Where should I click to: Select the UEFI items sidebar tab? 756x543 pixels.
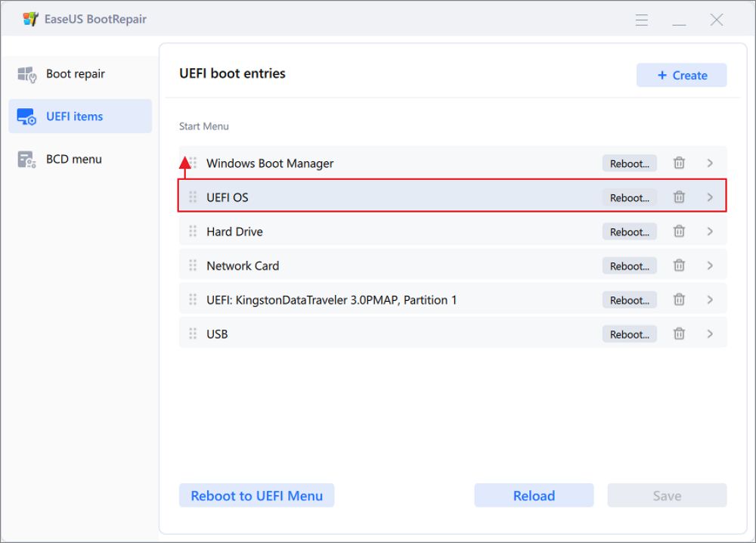click(x=74, y=116)
